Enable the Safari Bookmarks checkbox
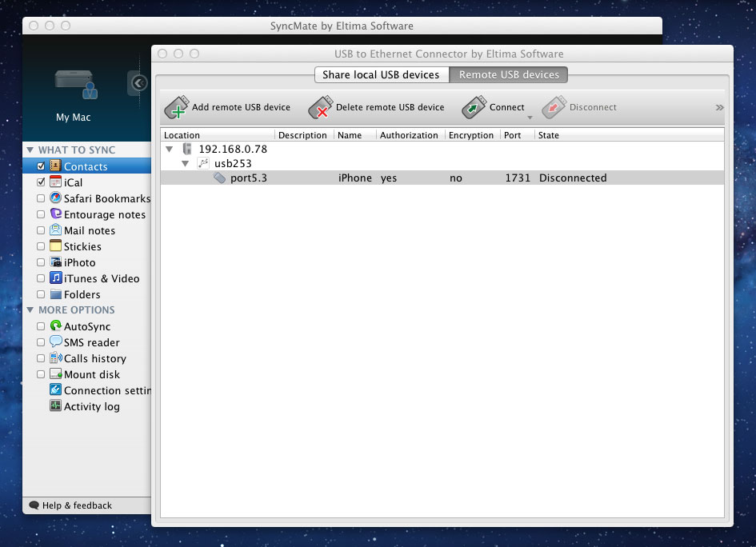The width and height of the screenshot is (756, 547). pyautogui.click(x=41, y=198)
